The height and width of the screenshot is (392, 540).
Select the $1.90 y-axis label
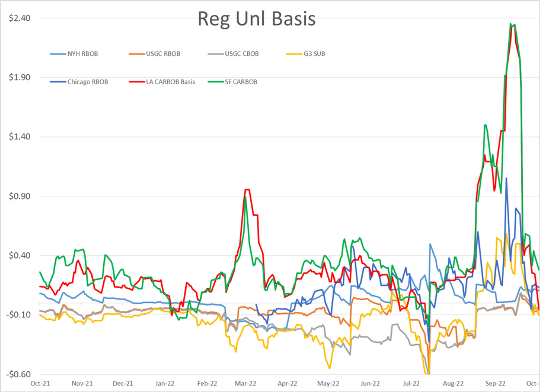20,77
